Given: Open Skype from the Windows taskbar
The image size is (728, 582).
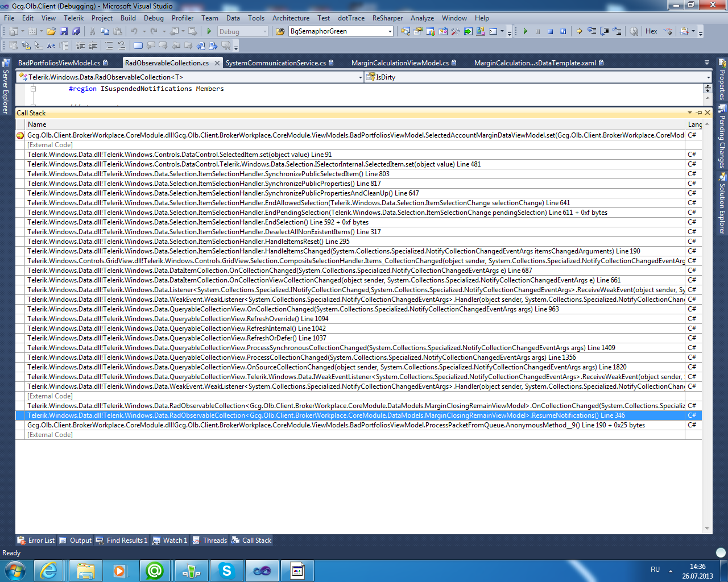Looking at the screenshot, I should click(227, 570).
